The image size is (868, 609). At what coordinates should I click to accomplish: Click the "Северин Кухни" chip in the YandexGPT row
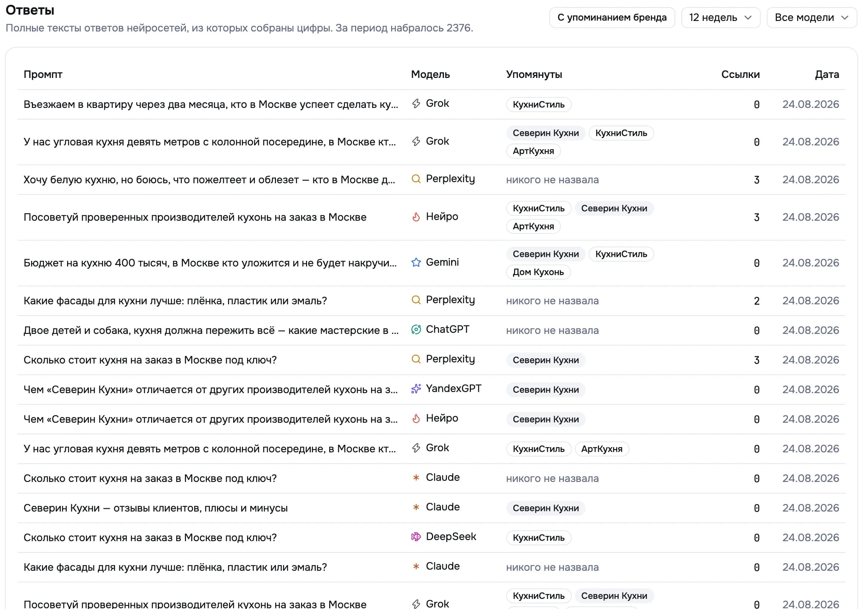546,389
